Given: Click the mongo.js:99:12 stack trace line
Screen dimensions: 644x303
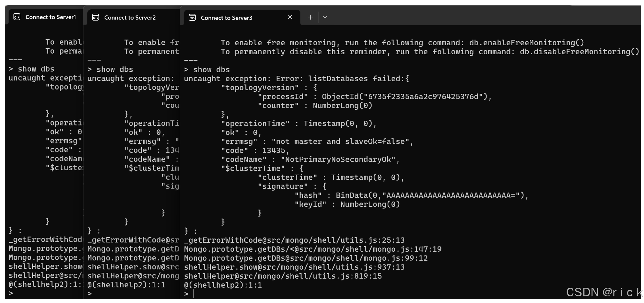Looking at the screenshot, I should (306, 258).
